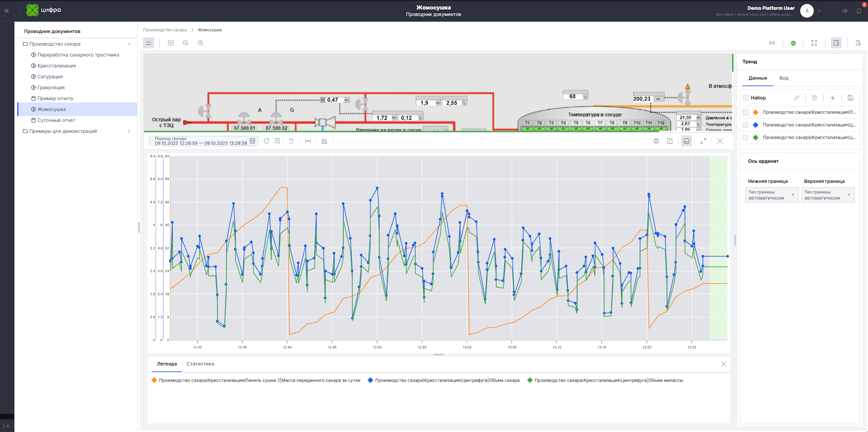This screenshot has height=432, width=868.
Task: Open Верхняя граница boundary type dropdown
Action: (x=828, y=195)
